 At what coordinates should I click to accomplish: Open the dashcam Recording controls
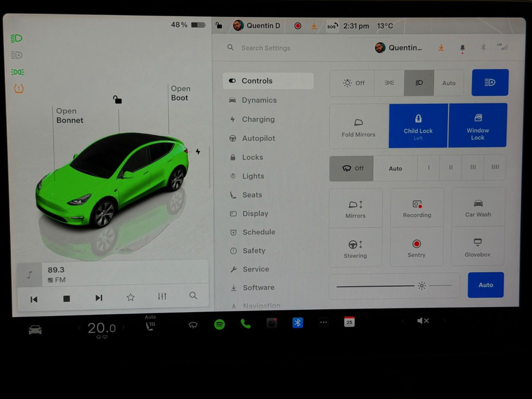416,207
